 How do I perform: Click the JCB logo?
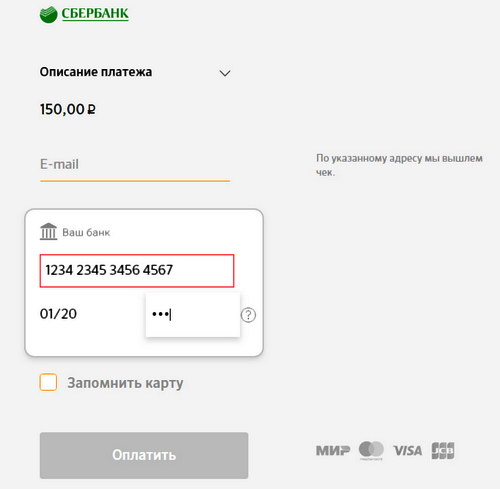tap(443, 451)
